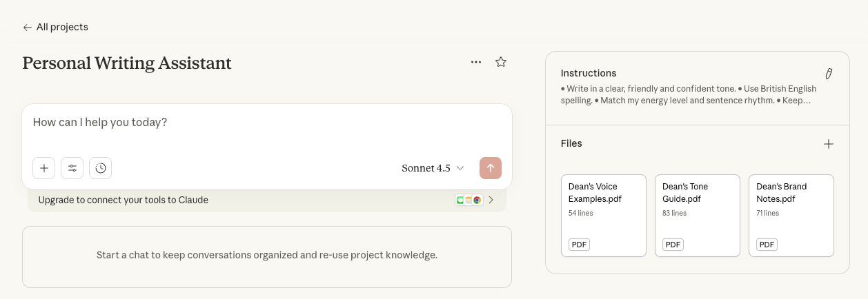Screen dimensions: 868x299
Task: Click the All projects link
Action: [x=62, y=28]
